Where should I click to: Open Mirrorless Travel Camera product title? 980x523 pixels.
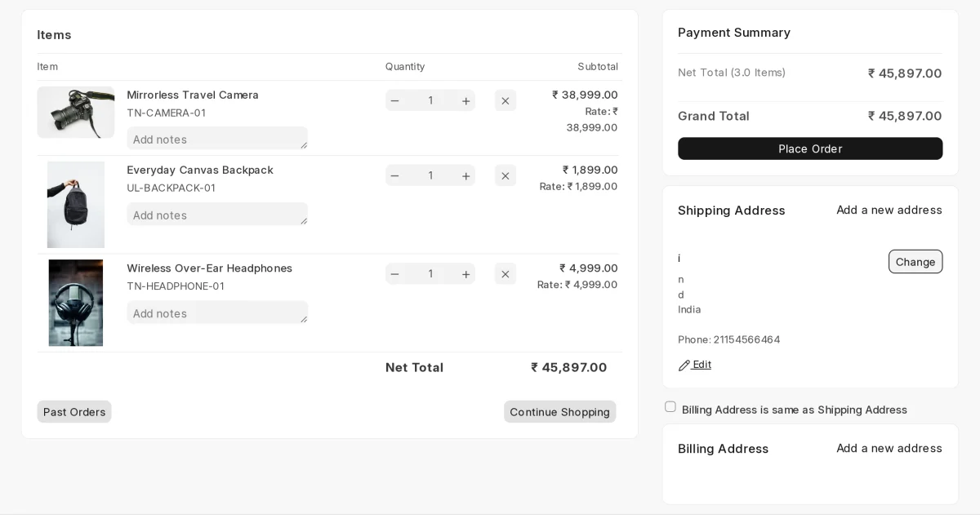click(193, 95)
